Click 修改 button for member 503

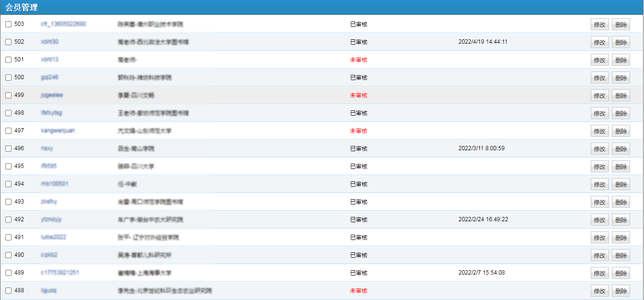click(599, 25)
